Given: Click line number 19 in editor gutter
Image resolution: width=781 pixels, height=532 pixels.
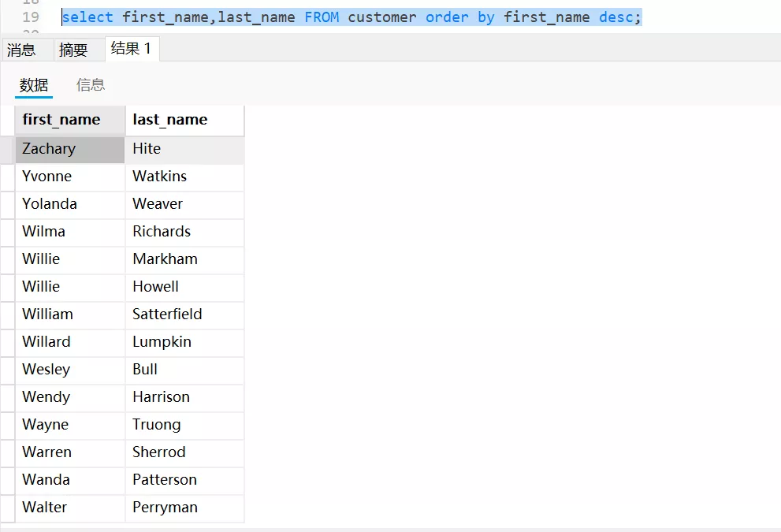Looking at the screenshot, I should coord(30,17).
